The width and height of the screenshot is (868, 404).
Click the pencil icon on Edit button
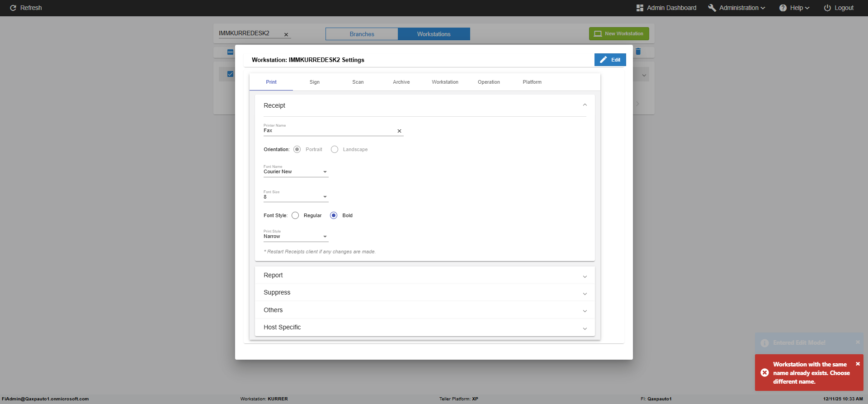pos(604,60)
